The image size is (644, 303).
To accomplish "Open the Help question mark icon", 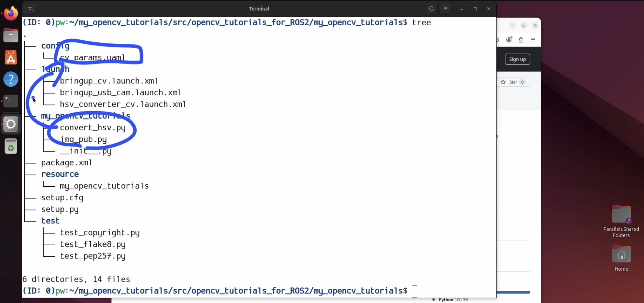I will (x=11, y=79).
